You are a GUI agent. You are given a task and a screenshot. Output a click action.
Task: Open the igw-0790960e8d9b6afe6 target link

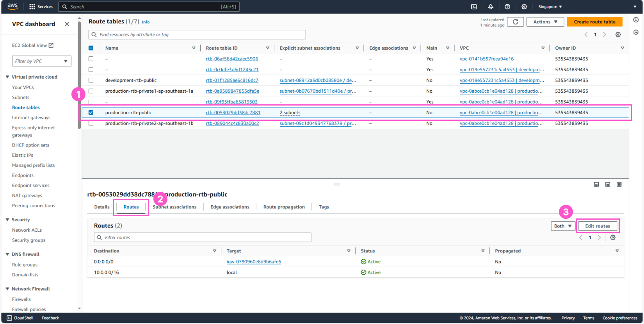pos(254,262)
